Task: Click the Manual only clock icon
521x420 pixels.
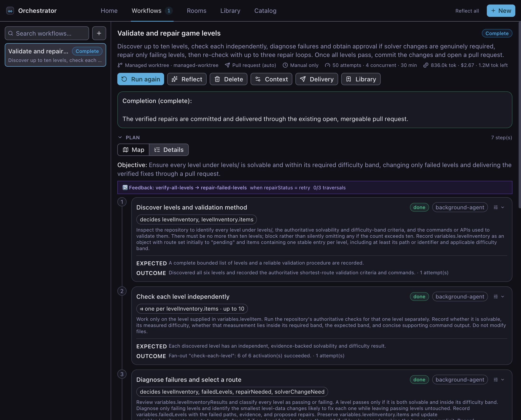Action: [x=285, y=65]
